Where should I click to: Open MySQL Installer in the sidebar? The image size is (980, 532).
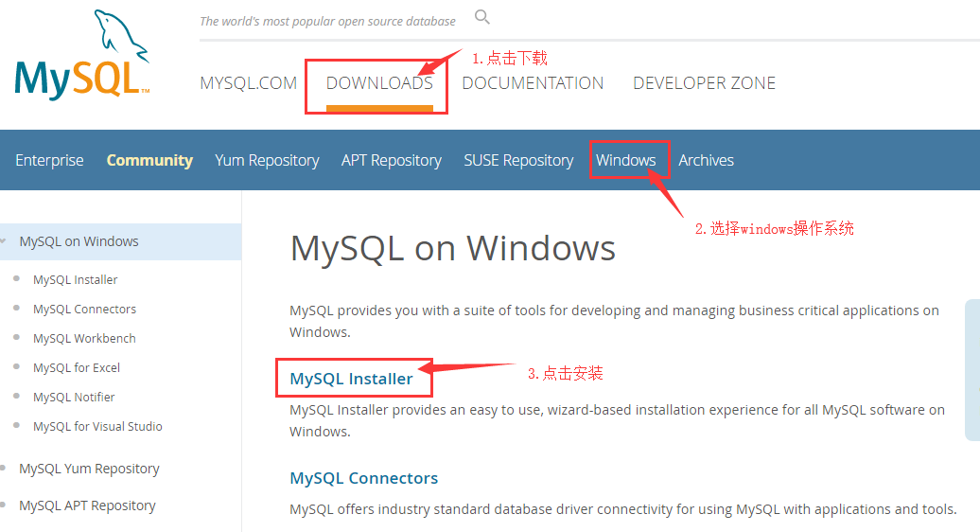(75, 279)
